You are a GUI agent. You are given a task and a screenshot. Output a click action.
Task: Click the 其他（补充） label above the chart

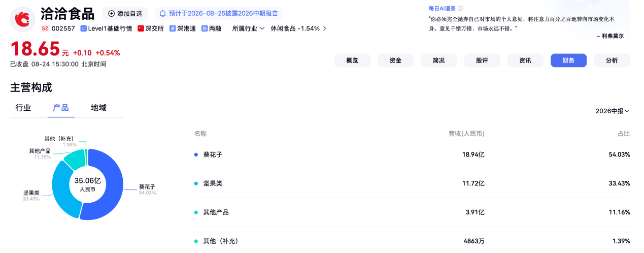60,139
